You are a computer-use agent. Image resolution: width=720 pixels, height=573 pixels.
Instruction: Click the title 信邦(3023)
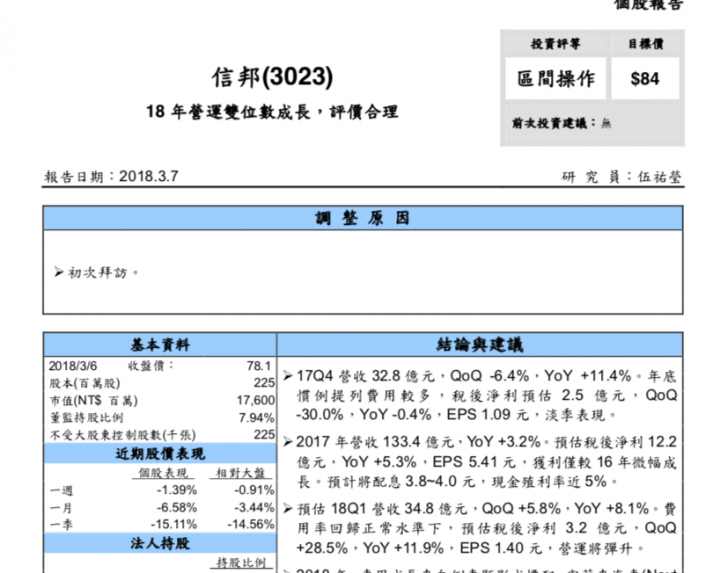coord(272,77)
